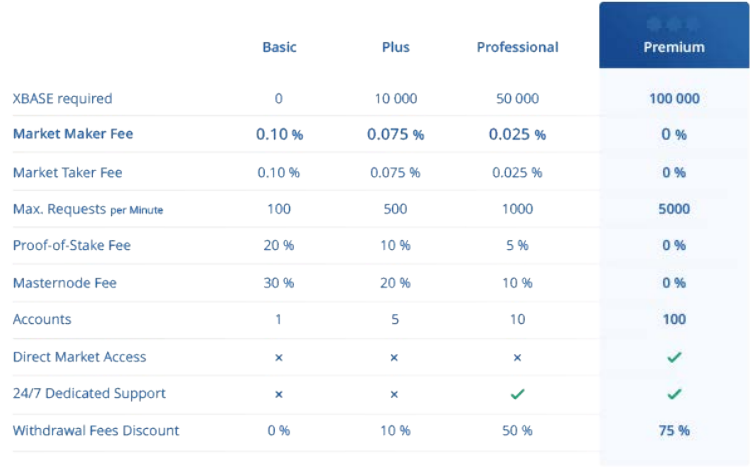Image resolution: width=752 pixels, height=471 pixels.
Task: Select the Professional plan column header
Action: pyautogui.click(x=517, y=47)
